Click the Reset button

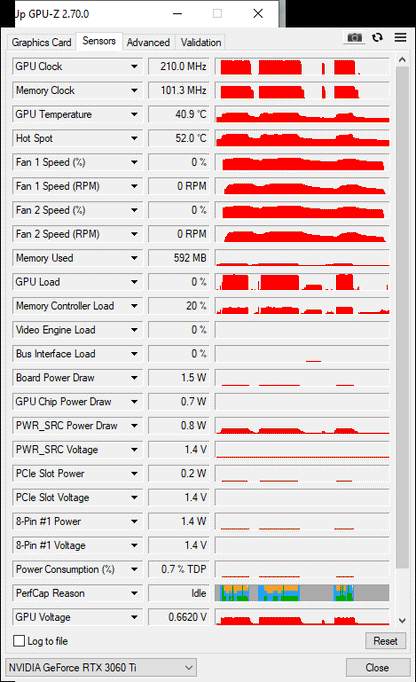pyautogui.click(x=385, y=641)
